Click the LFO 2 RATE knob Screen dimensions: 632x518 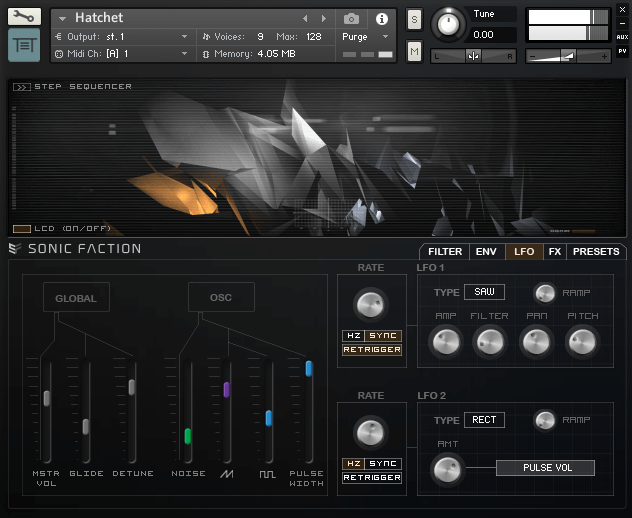tap(370, 433)
